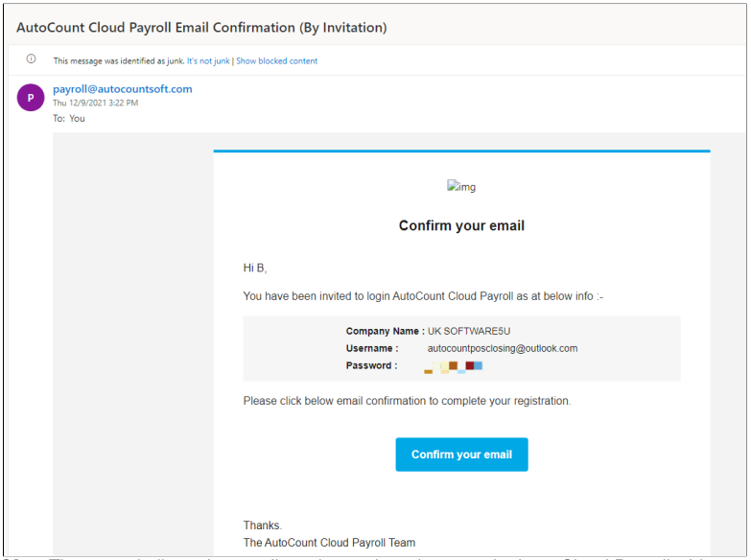Click the bold Confirm your email heading
The height and width of the screenshot is (560, 751).
pyautogui.click(x=461, y=226)
